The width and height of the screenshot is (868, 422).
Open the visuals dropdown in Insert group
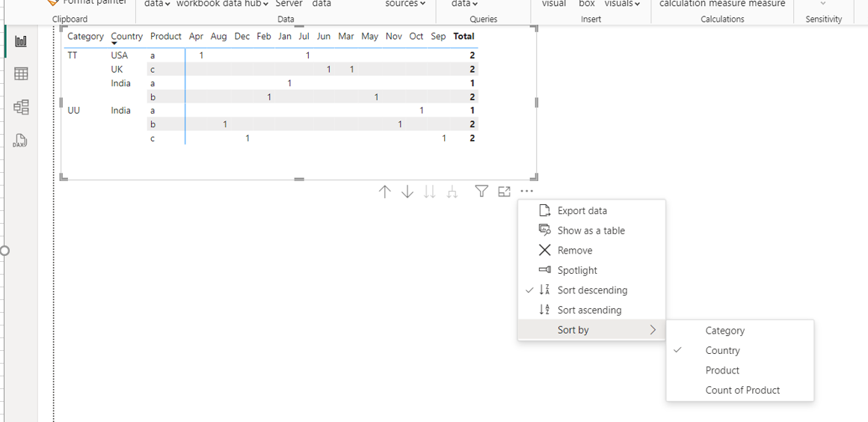[x=622, y=4]
